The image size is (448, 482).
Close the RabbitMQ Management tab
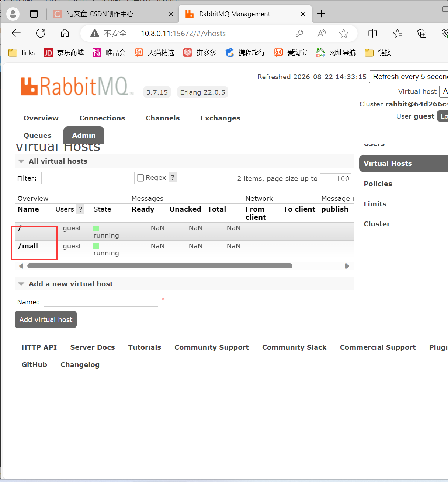pos(303,14)
